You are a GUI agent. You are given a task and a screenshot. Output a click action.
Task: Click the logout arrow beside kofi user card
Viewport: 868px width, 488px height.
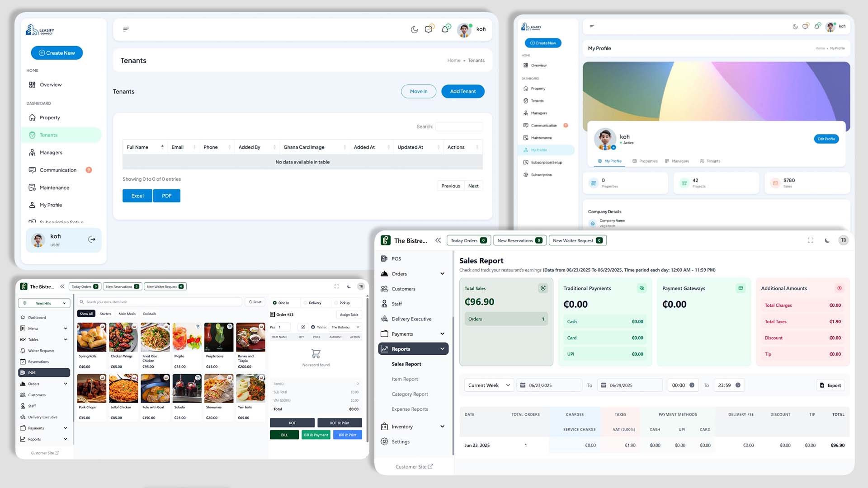pyautogui.click(x=92, y=239)
